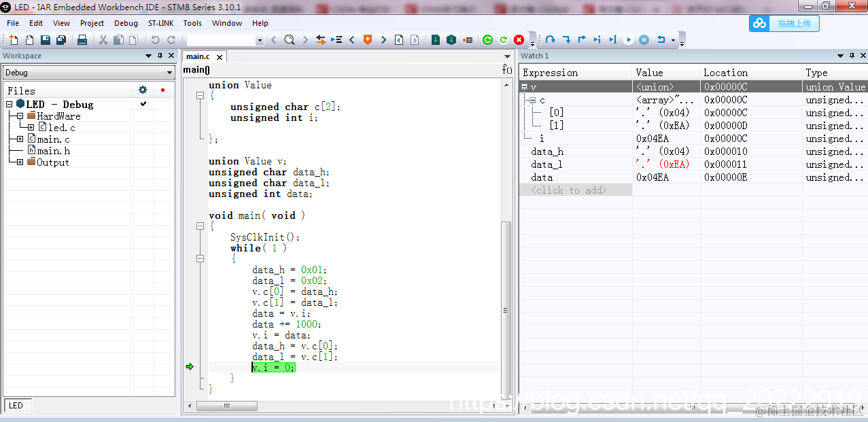The image size is (868, 422).
Task: Collapse the LED - Debug project node
Action: click(x=10, y=105)
